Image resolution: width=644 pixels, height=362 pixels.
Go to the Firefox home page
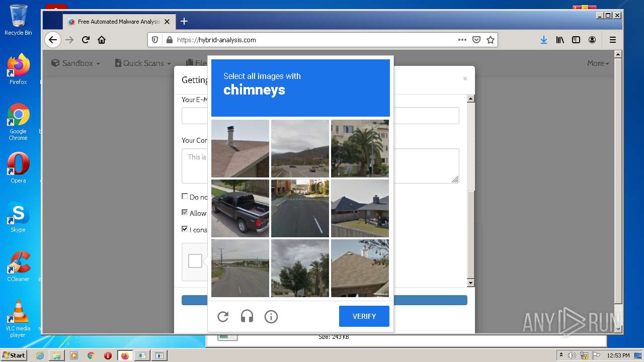[x=102, y=40]
